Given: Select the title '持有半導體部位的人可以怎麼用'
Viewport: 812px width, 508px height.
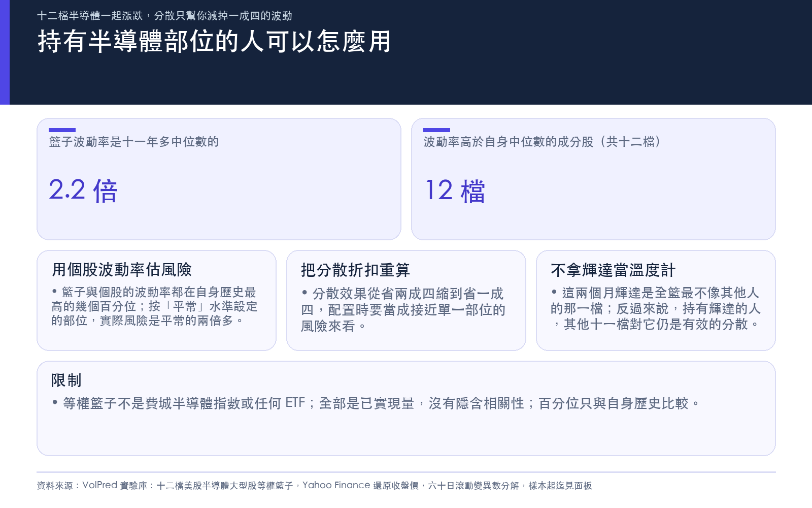Looking at the screenshot, I should 214,42.
